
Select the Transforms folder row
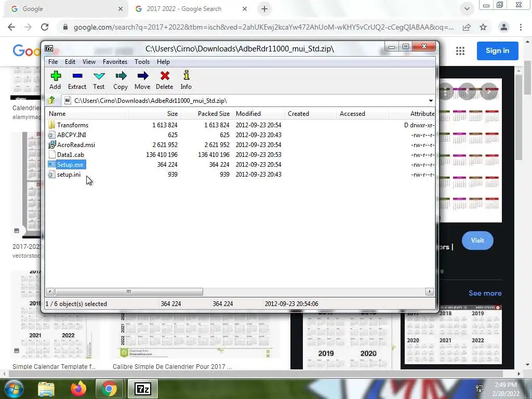point(240,125)
